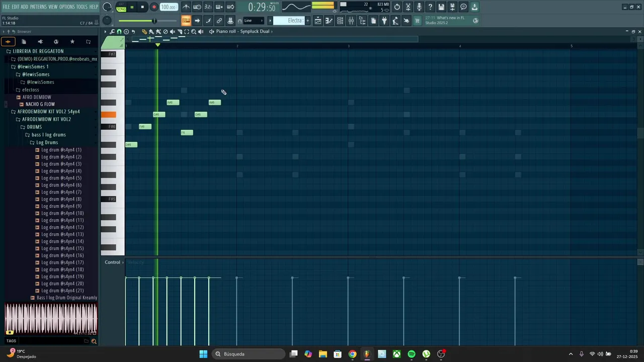Select the selection tool in piano roll

tap(187, 32)
